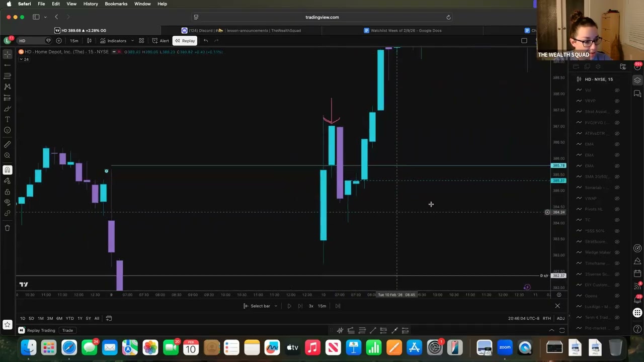644x362 pixels.
Task: Create an Alert
Action: click(x=161, y=41)
